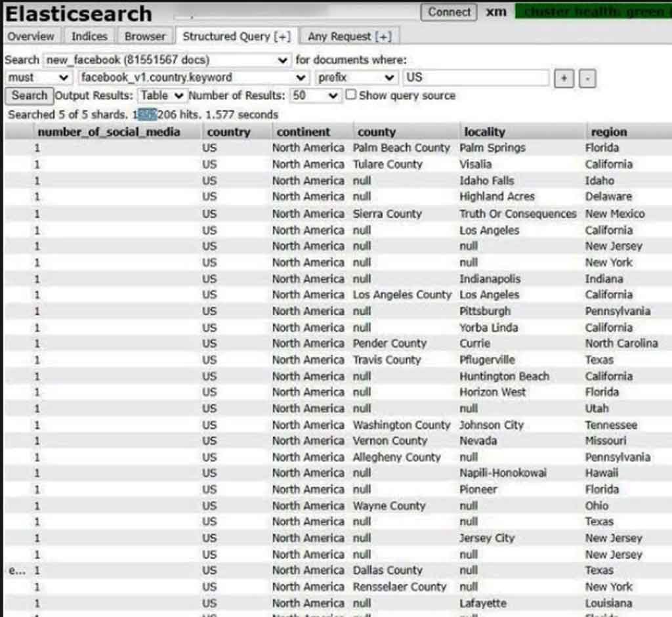
Task: Open the prefix operator dropdown
Action: (355, 77)
